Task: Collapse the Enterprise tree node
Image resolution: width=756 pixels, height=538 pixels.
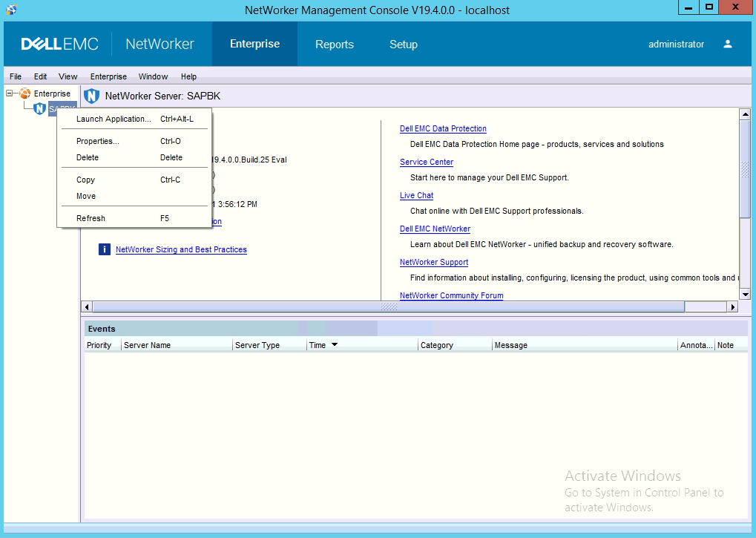Action: pyautogui.click(x=10, y=94)
